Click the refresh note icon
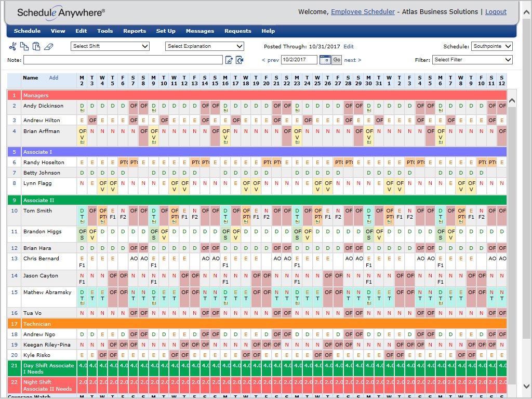The image size is (532, 399). pos(240,60)
